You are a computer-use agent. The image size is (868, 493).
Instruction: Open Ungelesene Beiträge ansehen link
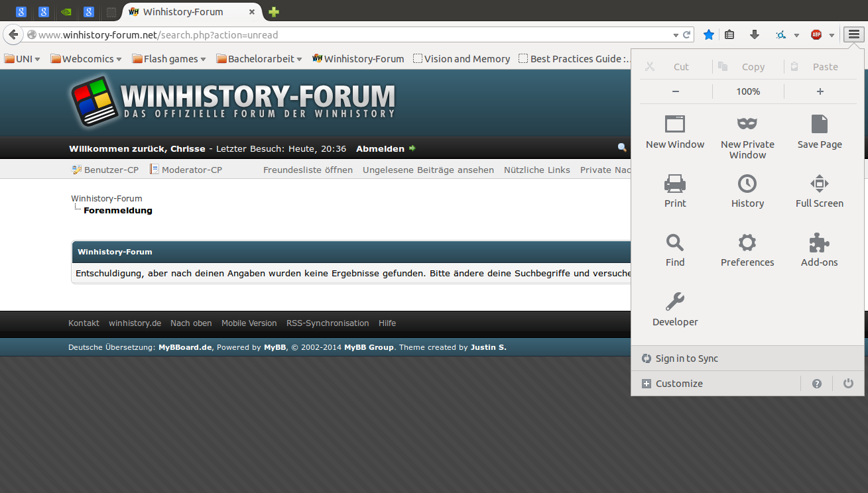(x=428, y=170)
